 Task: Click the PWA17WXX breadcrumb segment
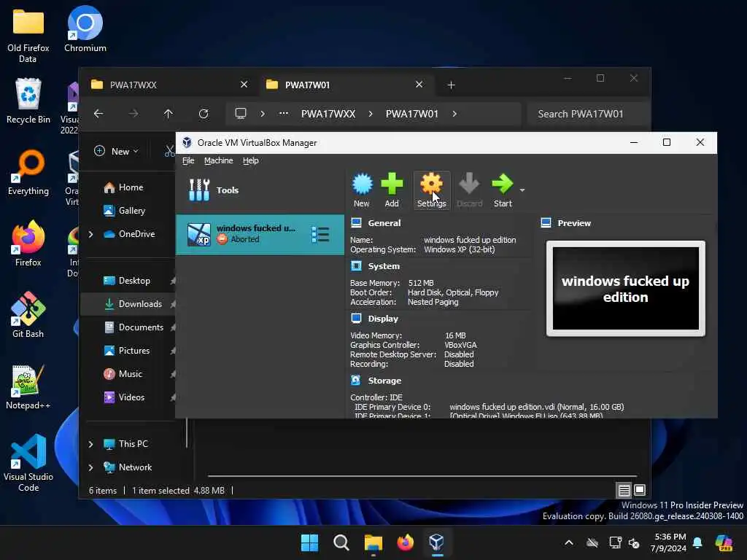[328, 114]
